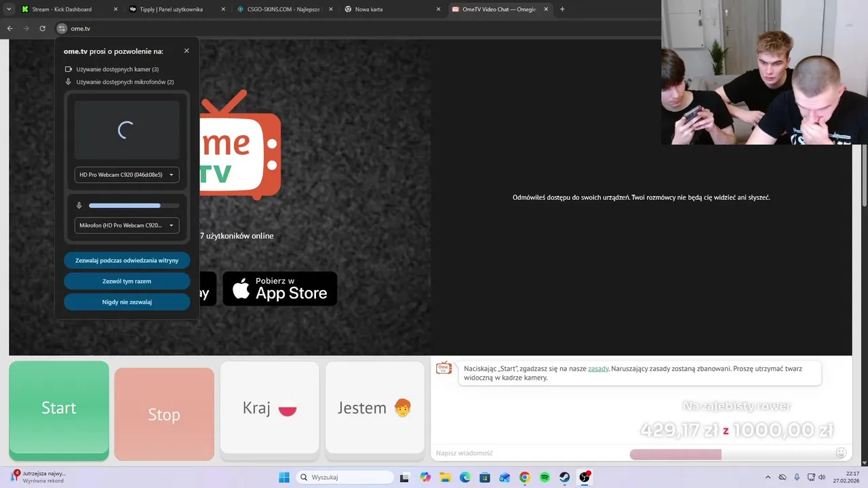Open the Mikrofon device dropdown

click(x=127, y=225)
